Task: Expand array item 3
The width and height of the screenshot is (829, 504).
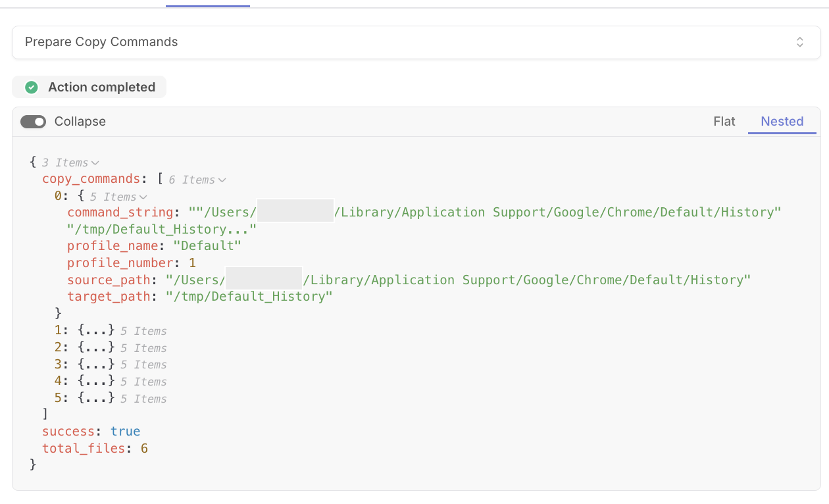Action: pyautogui.click(x=96, y=364)
